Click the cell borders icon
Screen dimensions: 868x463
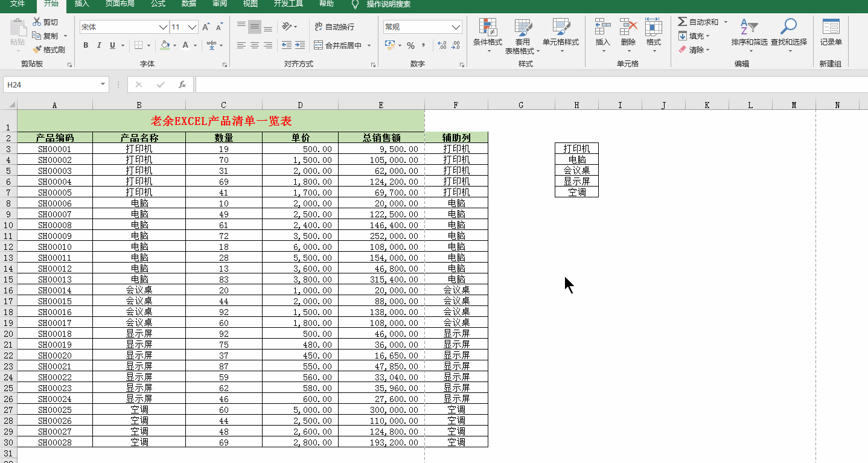[139, 45]
